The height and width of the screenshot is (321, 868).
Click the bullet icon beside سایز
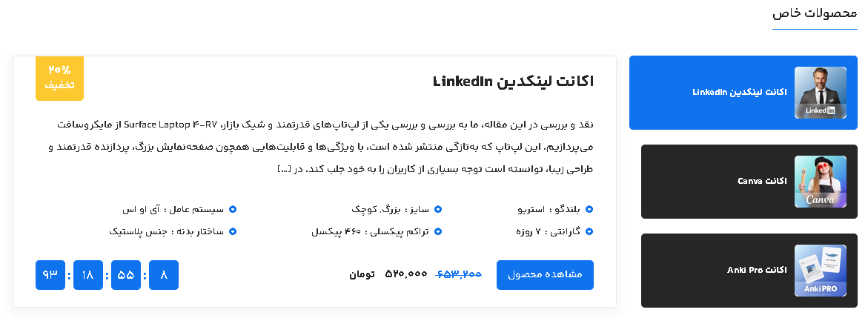[x=437, y=210]
